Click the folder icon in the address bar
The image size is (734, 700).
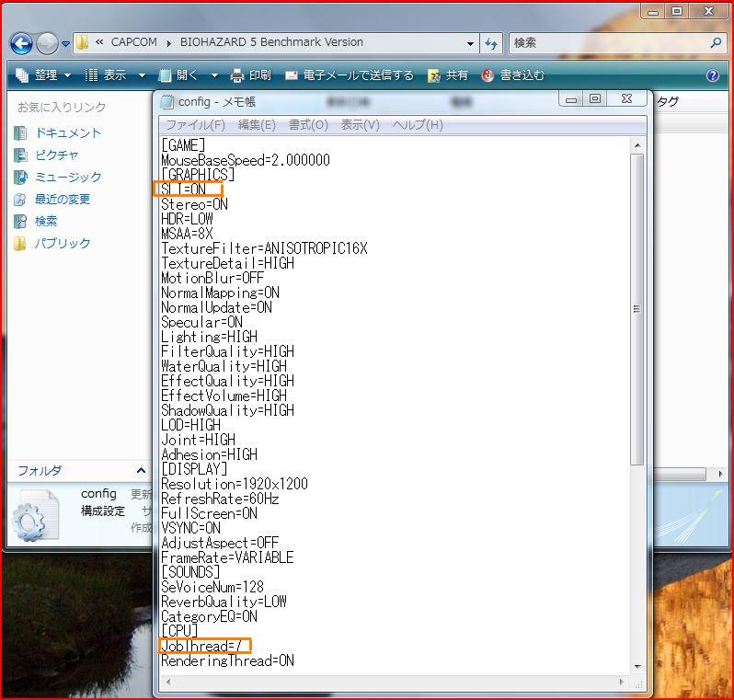tap(83, 42)
